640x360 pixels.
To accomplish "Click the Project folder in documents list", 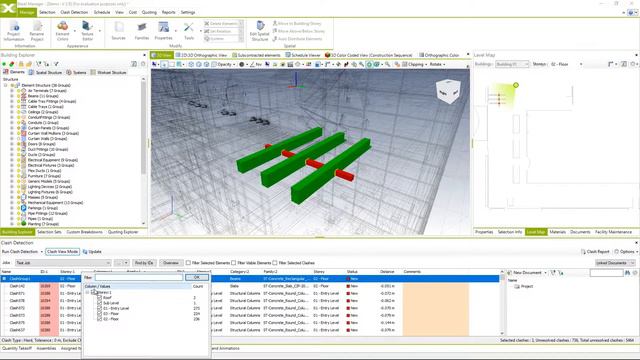I will (x=524, y=287).
